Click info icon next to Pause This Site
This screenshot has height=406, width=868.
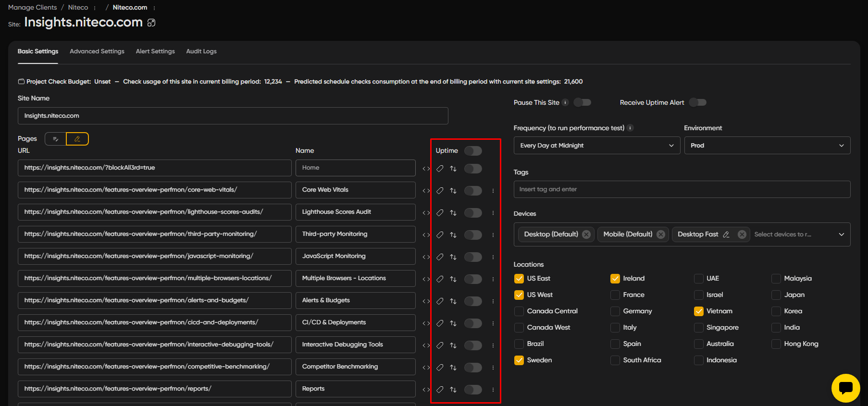point(565,102)
